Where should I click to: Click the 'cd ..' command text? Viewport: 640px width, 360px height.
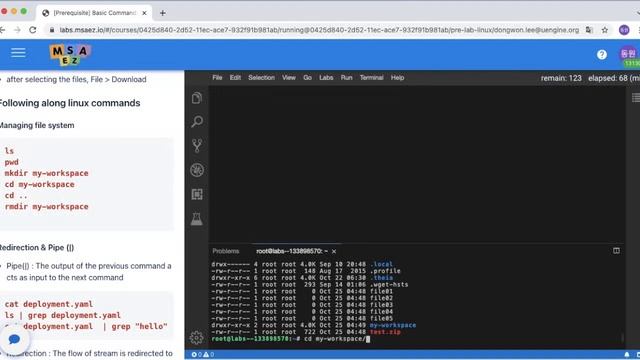tap(16, 196)
